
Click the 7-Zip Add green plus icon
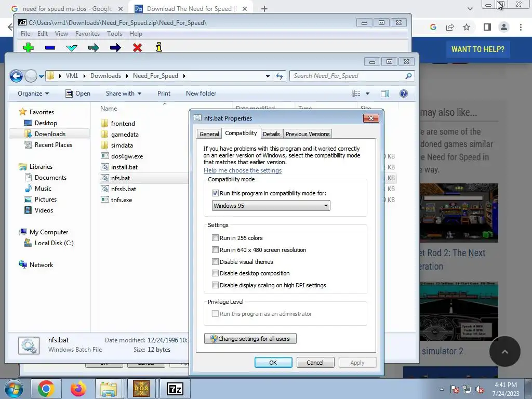click(28, 47)
